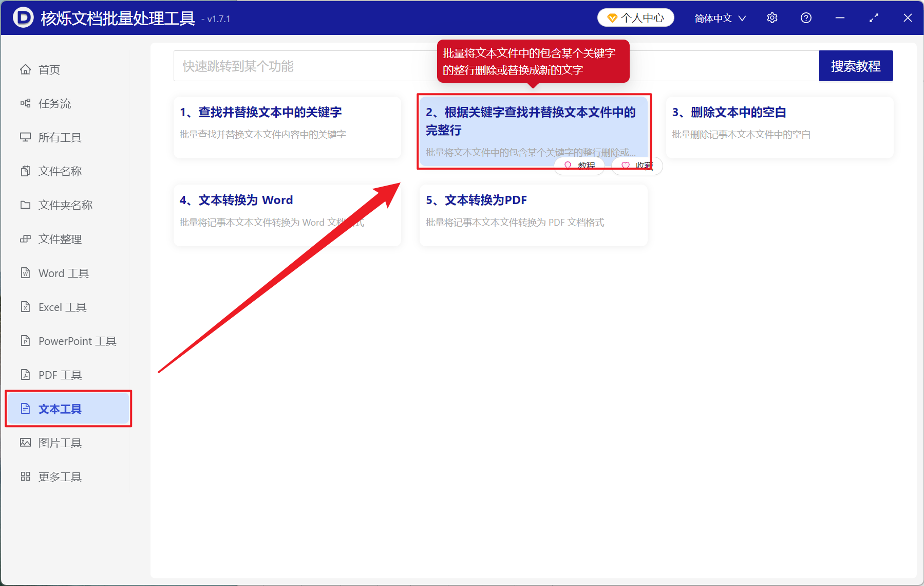Go to the 首页 home tab
Image resolution: width=924 pixels, height=586 pixels.
49,69
